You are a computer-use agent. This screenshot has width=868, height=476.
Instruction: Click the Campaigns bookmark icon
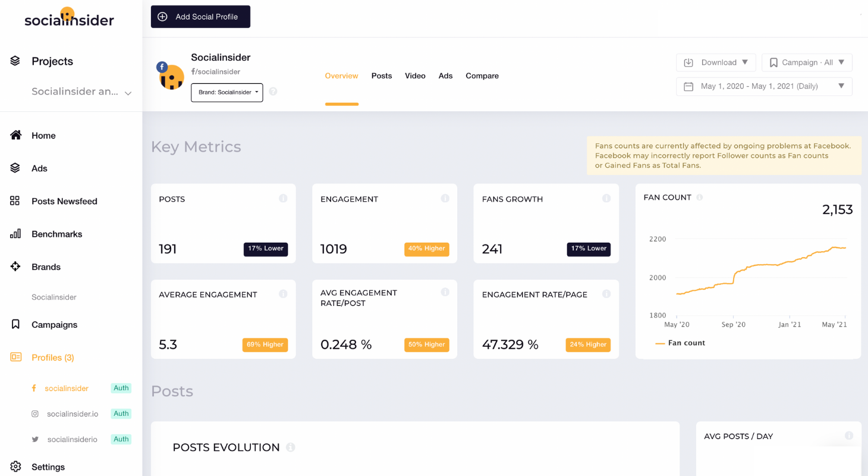click(x=15, y=324)
